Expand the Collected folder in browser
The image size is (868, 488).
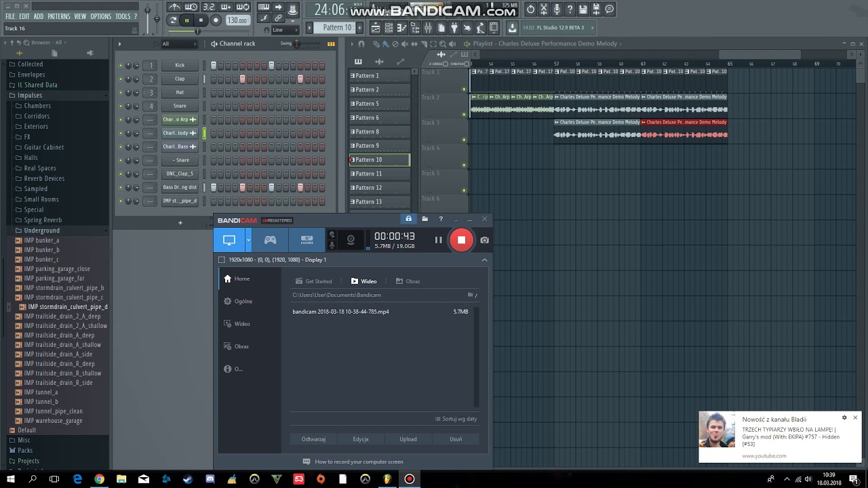click(30, 64)
